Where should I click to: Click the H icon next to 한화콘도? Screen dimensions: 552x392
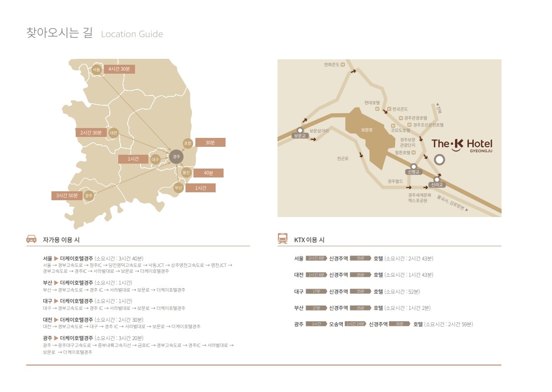click(344, 64)
